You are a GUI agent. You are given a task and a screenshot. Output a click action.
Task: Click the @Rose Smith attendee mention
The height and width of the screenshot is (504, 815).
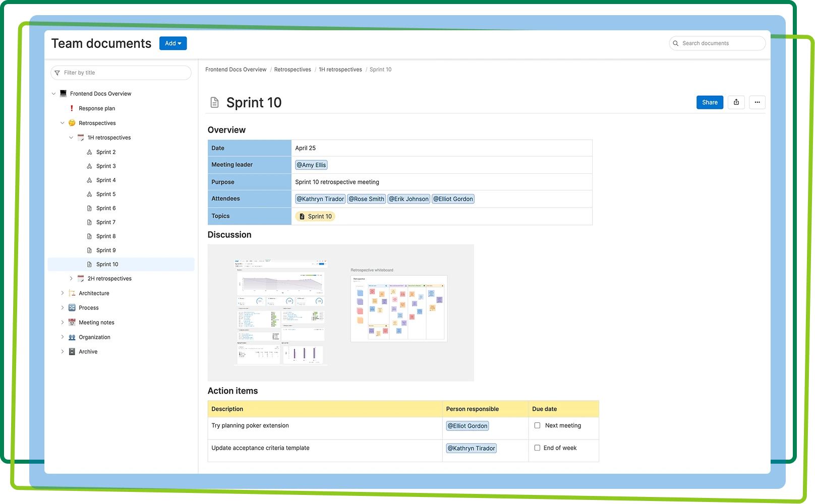pos(367,199)
